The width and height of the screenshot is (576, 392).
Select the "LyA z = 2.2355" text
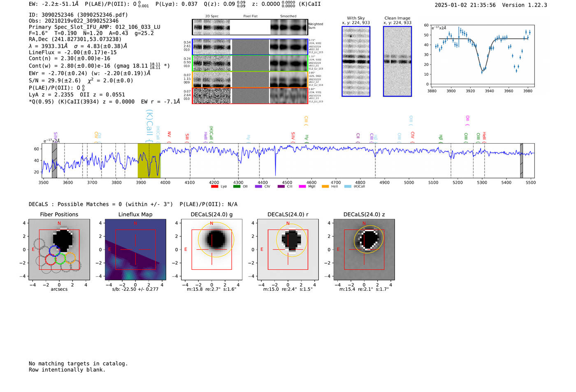(x=50, y=95)
